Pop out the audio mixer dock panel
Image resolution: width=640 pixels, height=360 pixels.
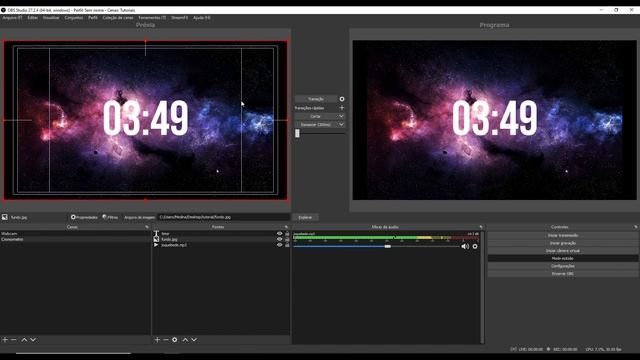(x=481, y=227)
